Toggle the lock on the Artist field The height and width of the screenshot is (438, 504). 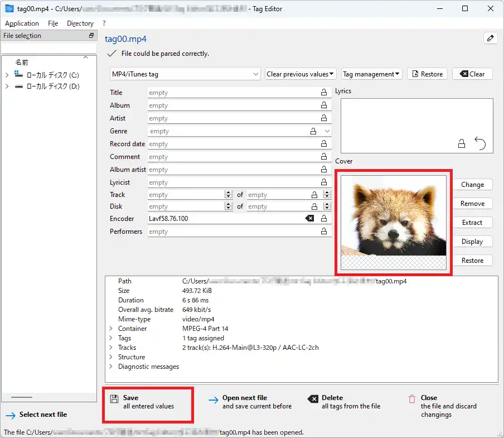click(x=324, y=118)
